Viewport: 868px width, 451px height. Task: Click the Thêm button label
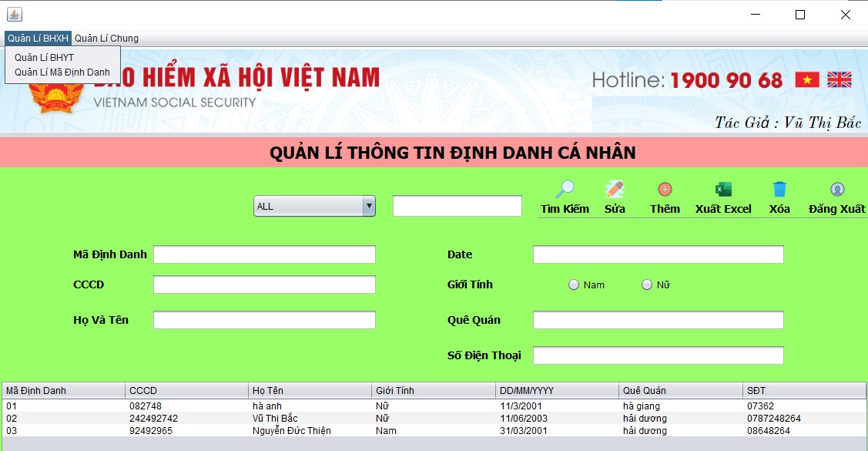(x=665, y=209)
